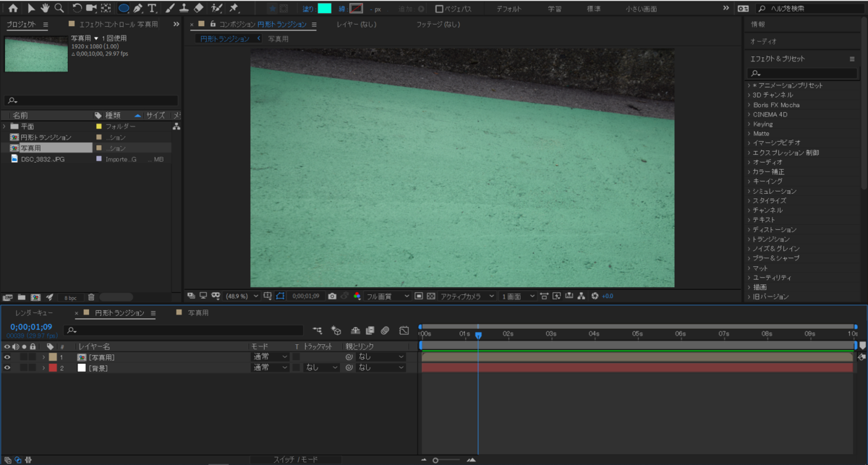Viewport: 868px width, 465px height.
Task: Select the Eraser tool
Action: pos(199,9)
